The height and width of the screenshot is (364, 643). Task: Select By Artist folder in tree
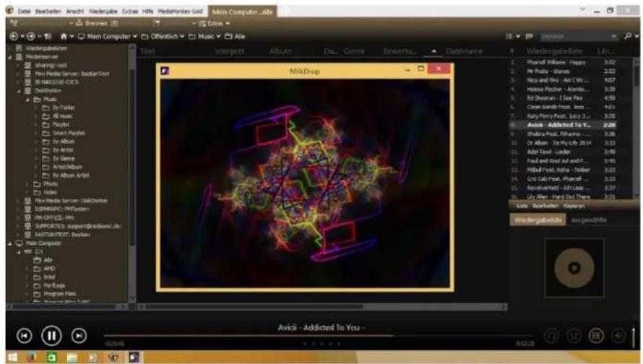click(x=63, y=150)
